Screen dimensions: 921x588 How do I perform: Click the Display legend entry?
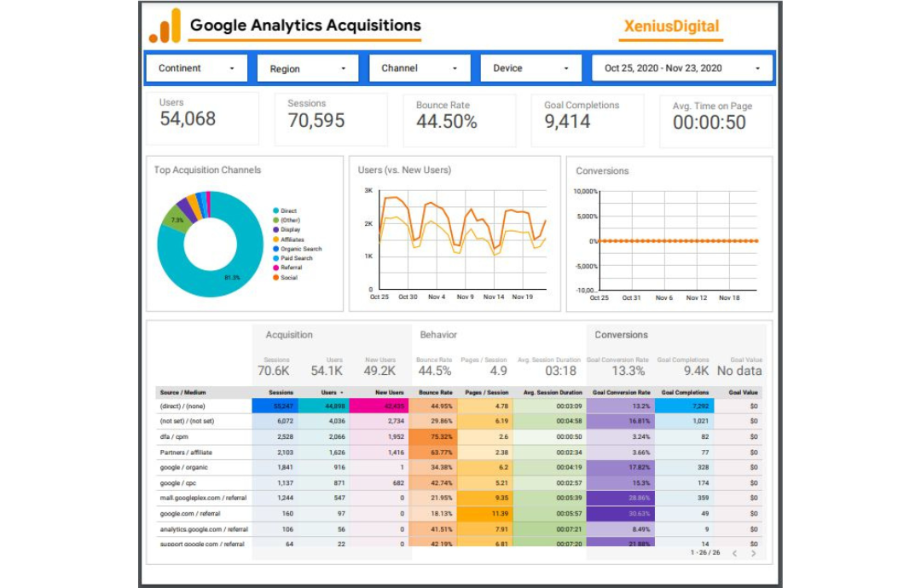(x=287, y=229)
